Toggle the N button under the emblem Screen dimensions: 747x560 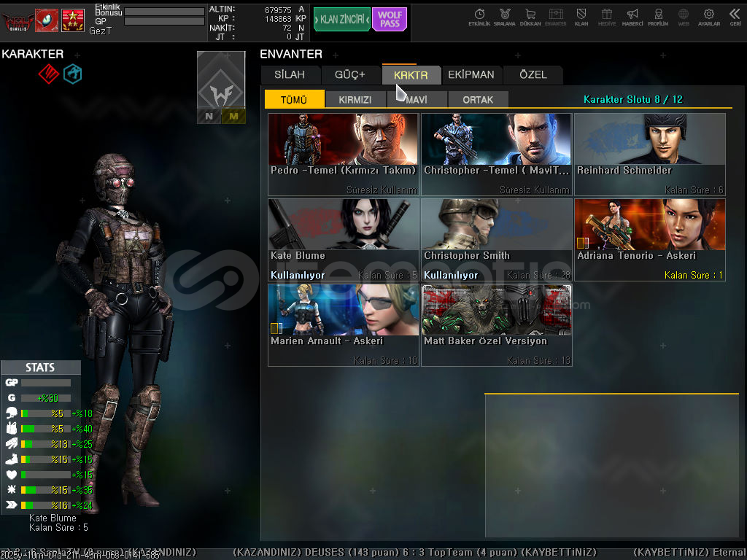[x=209, y=116]
